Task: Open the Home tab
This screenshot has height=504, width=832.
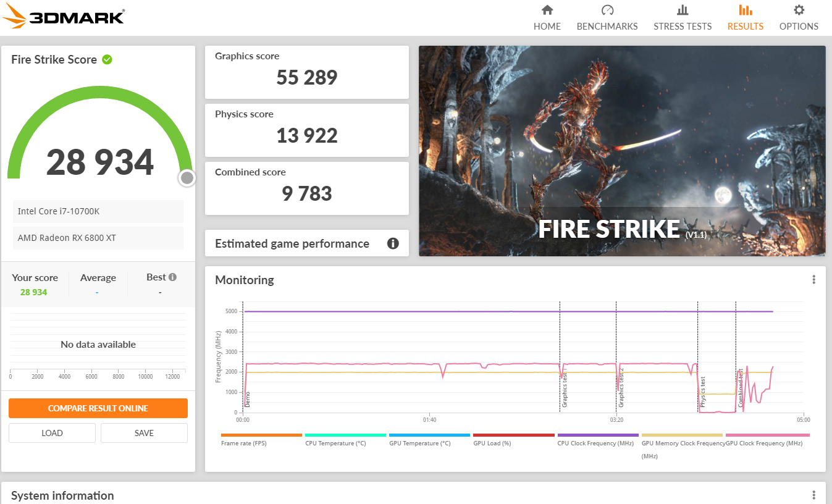Action: point(547,18)
